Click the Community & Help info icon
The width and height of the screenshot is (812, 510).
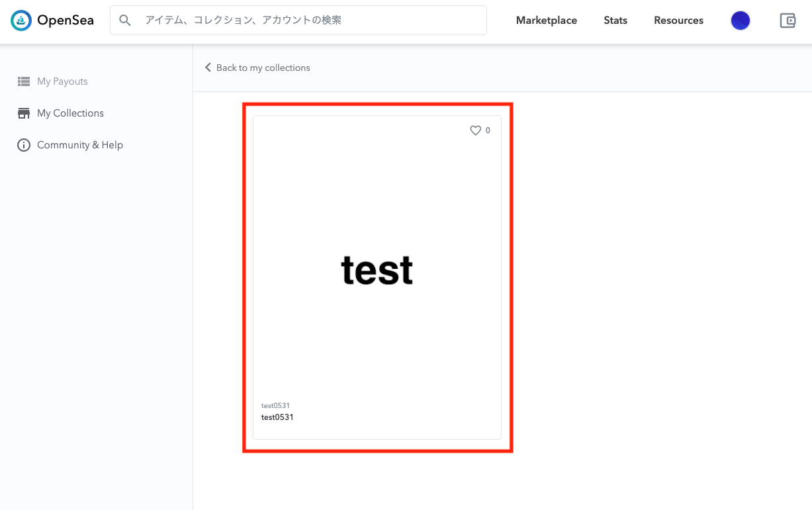tap(24, 145)
